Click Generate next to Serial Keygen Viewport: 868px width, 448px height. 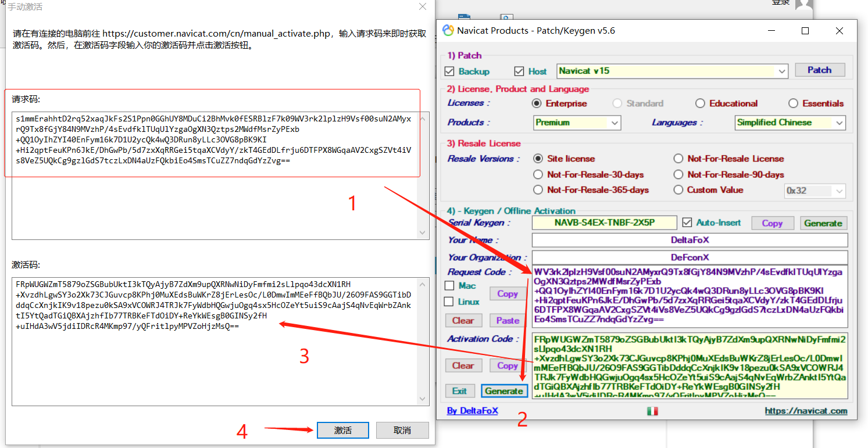(x=823, y=223)
